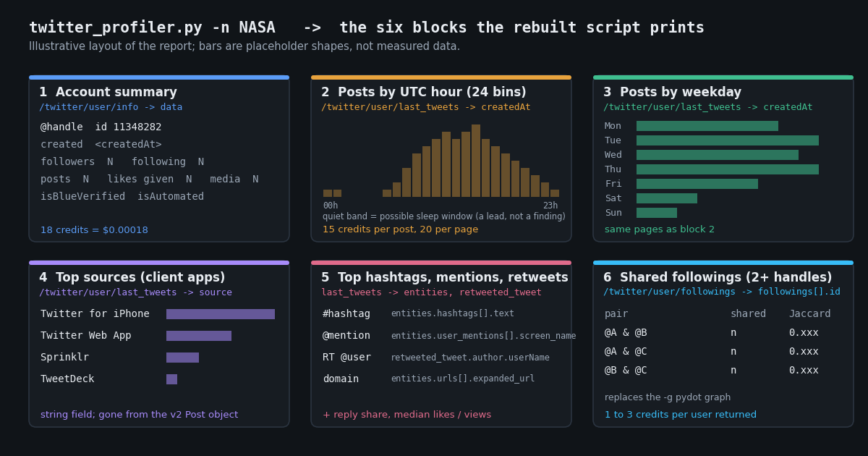The image size is (868, 456).
Task: Click the 'pair' column header
Action: (616, 314)
